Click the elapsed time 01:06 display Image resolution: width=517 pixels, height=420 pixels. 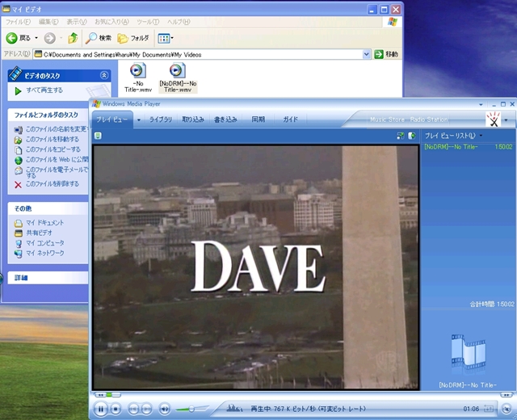(471, 409)
